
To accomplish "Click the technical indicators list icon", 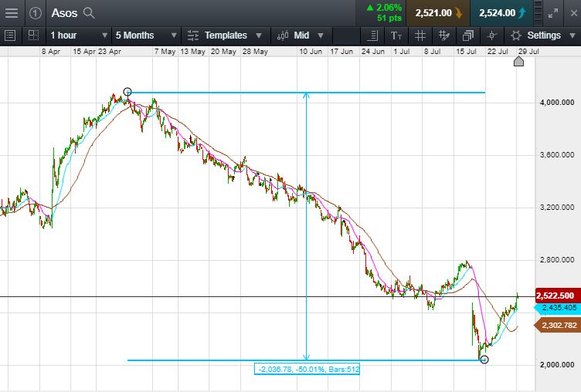I will click(x=372, y=35).
